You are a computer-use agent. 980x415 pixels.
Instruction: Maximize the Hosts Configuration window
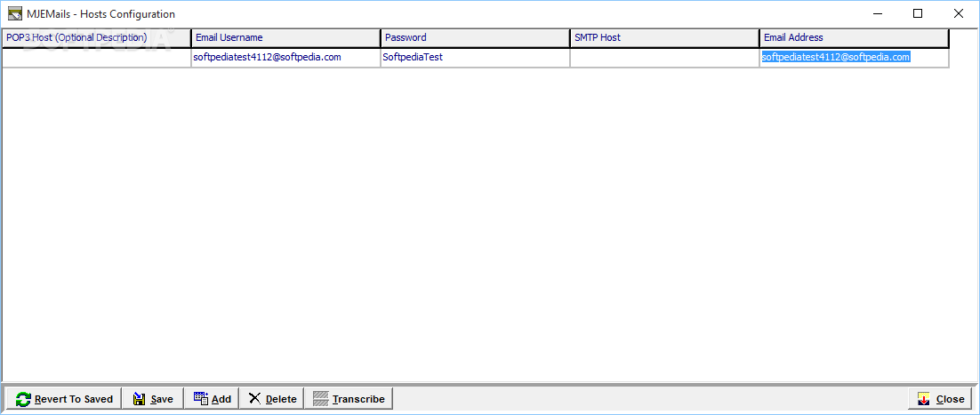click(x=918, y=13)
